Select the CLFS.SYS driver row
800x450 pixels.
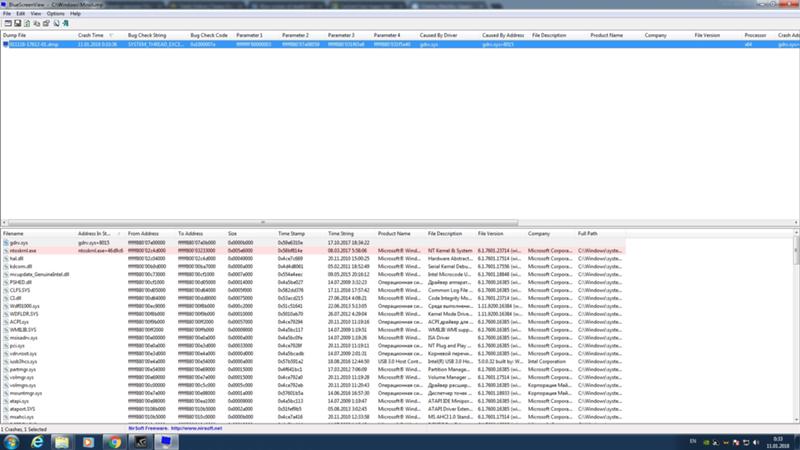[313, 290]
